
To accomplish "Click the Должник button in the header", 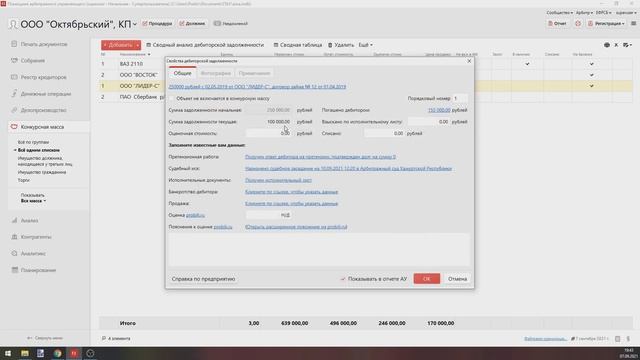I will coord(192,24).
